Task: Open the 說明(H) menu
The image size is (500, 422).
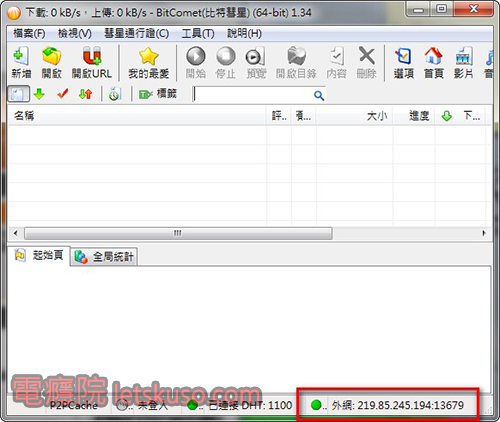Action: coord(244,33)
